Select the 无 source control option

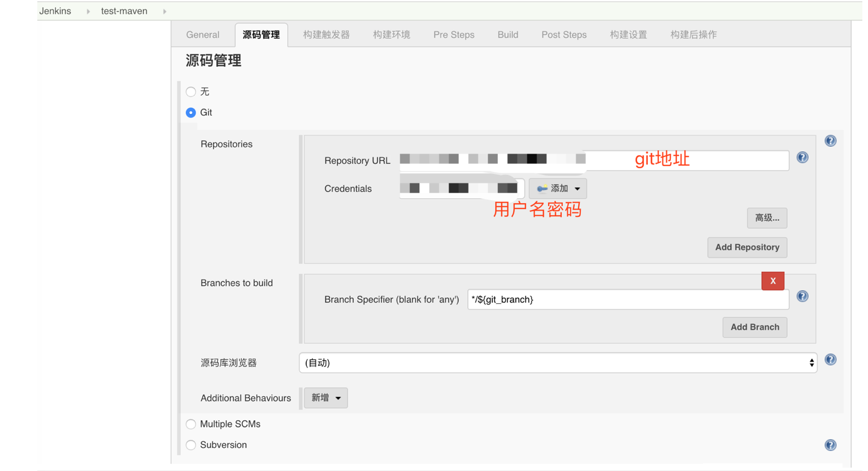[191, 91]
